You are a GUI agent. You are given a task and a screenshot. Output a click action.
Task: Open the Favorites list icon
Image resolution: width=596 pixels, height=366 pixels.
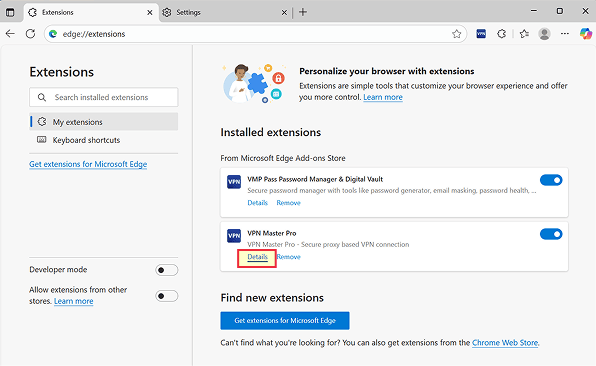tap(524, 34)
